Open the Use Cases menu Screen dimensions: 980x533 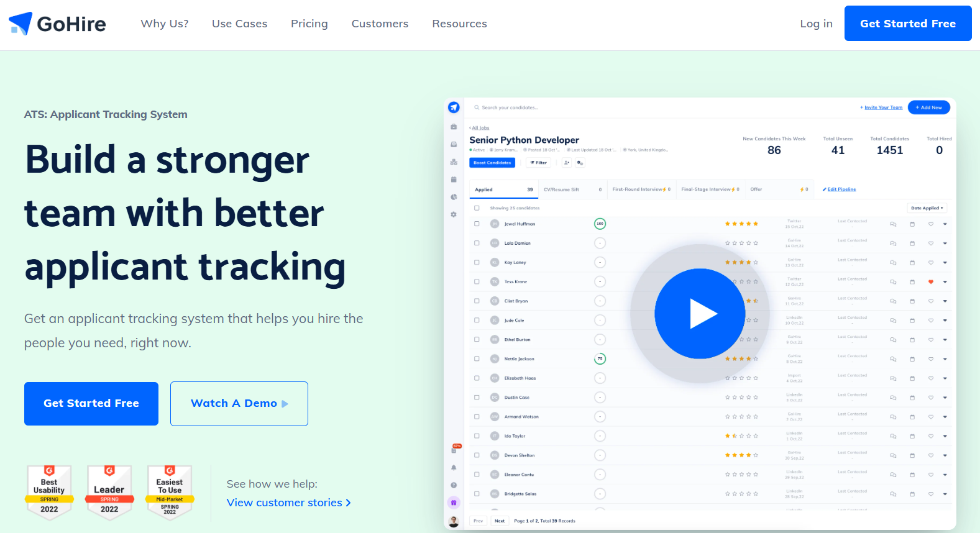point(239,24)
